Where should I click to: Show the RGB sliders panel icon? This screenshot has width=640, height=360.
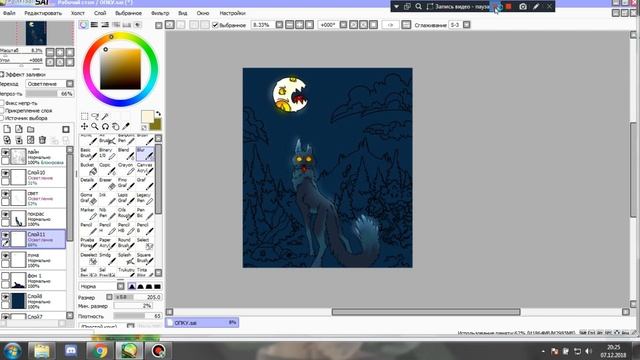tap(94, 25)
